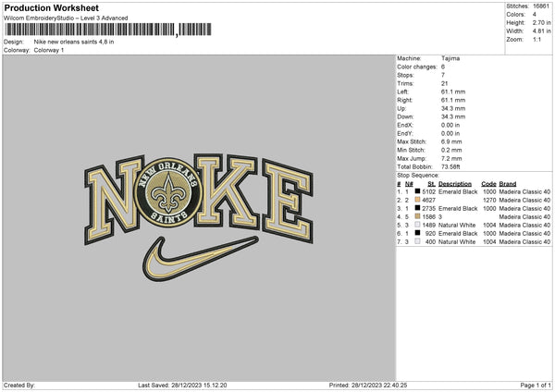555x392 pixels.
Task: Click the 'Brand' column header
Action: tap(508, 184)
